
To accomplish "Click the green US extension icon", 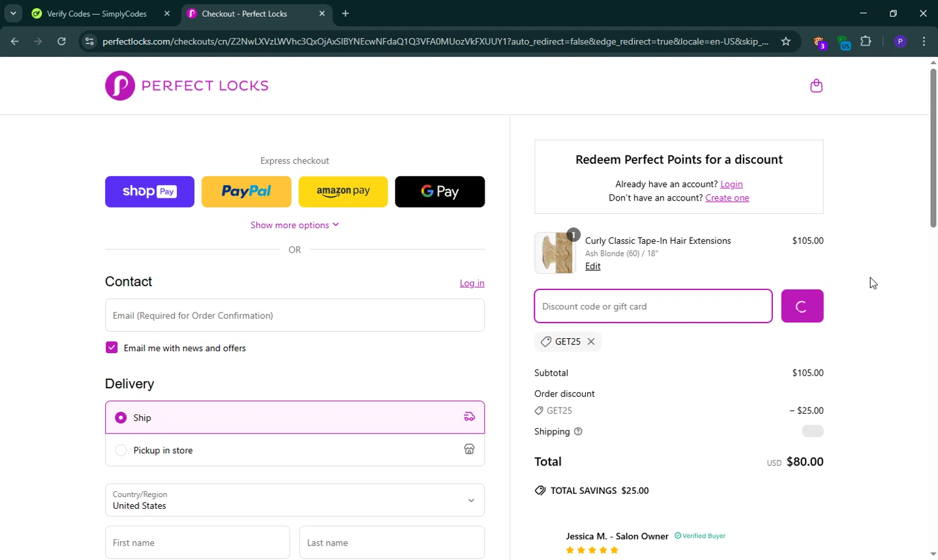I will point(844,42).
